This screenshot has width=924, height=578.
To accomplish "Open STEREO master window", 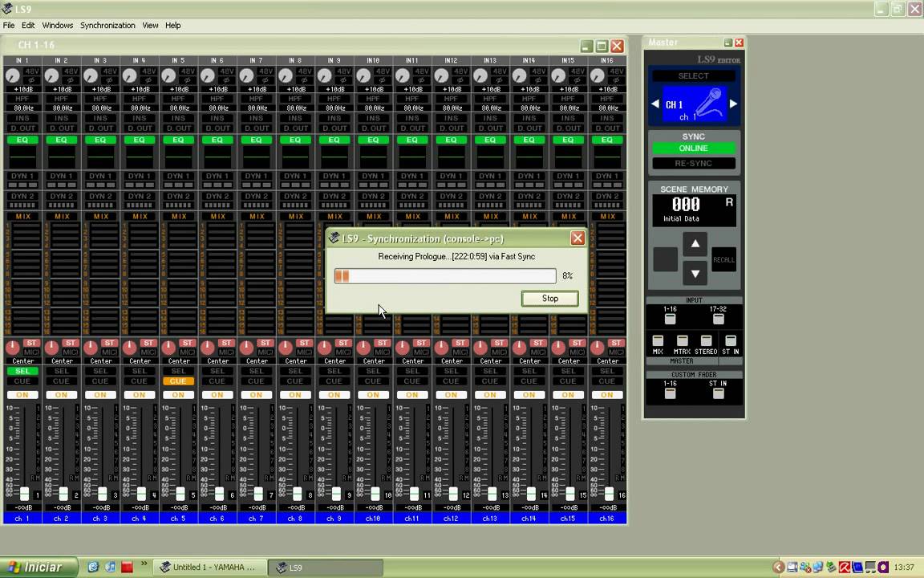I will click(706, 341).
